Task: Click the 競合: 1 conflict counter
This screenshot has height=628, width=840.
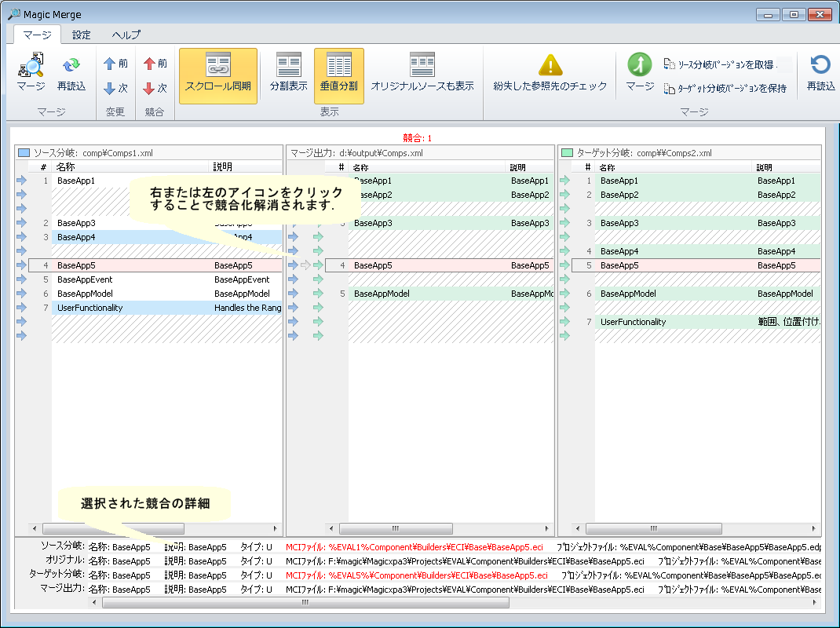Action: coord(418,137)
